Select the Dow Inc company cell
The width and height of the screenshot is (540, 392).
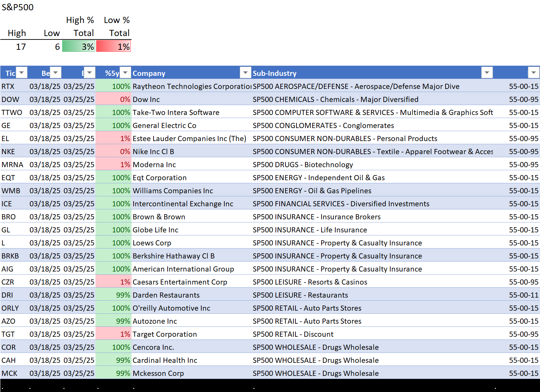[191, 99]
